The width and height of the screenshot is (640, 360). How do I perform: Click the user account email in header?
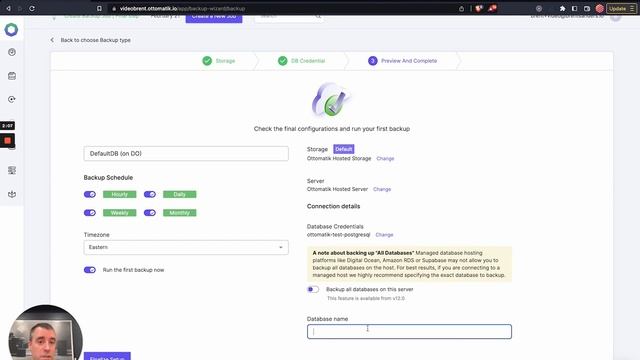click(x=567, y=17)
